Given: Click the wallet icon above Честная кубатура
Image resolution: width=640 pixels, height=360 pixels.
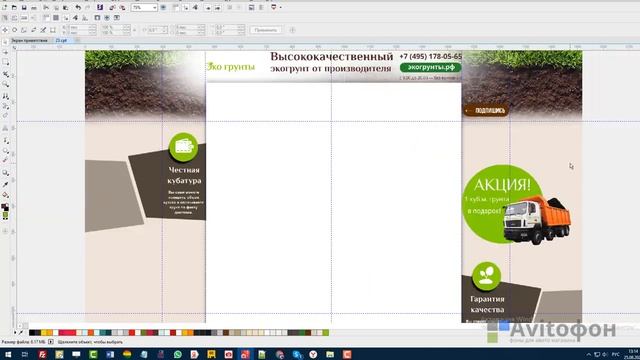Looking at the screenshot, I should (183, 147).
